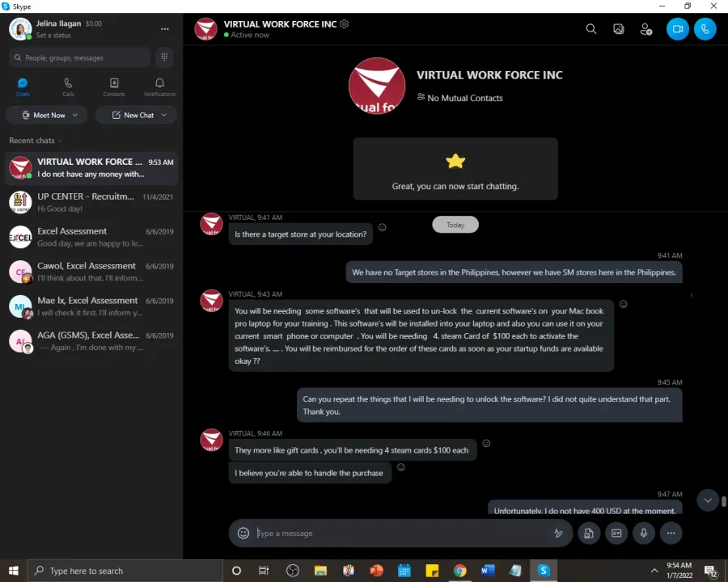
Task: React to 'I believe you're able' message
Action: click(x=400, y=467)
